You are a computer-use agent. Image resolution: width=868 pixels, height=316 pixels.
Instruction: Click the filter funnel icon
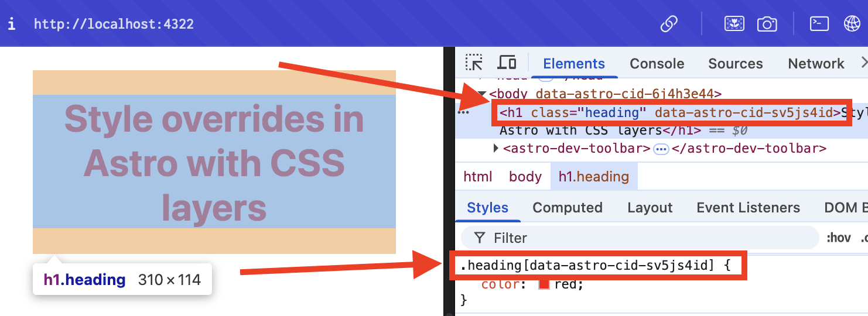pos(480,238)
